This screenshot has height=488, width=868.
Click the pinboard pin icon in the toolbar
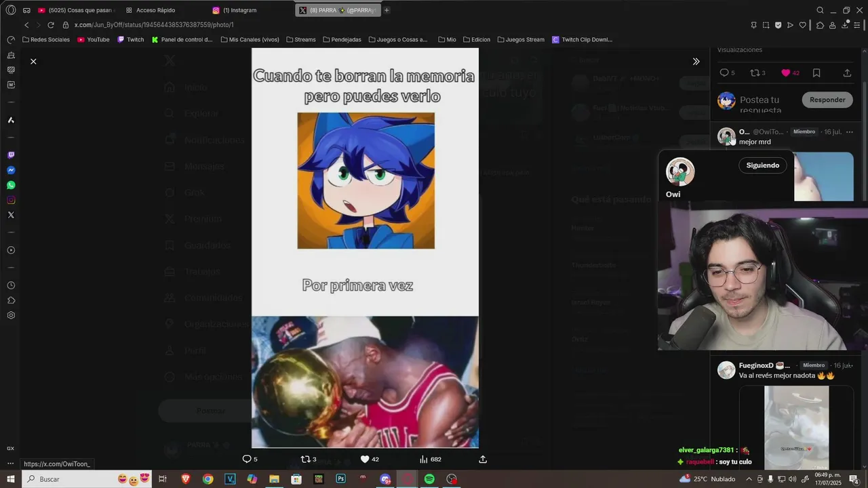pyautogui.click(x=753, y=25)
